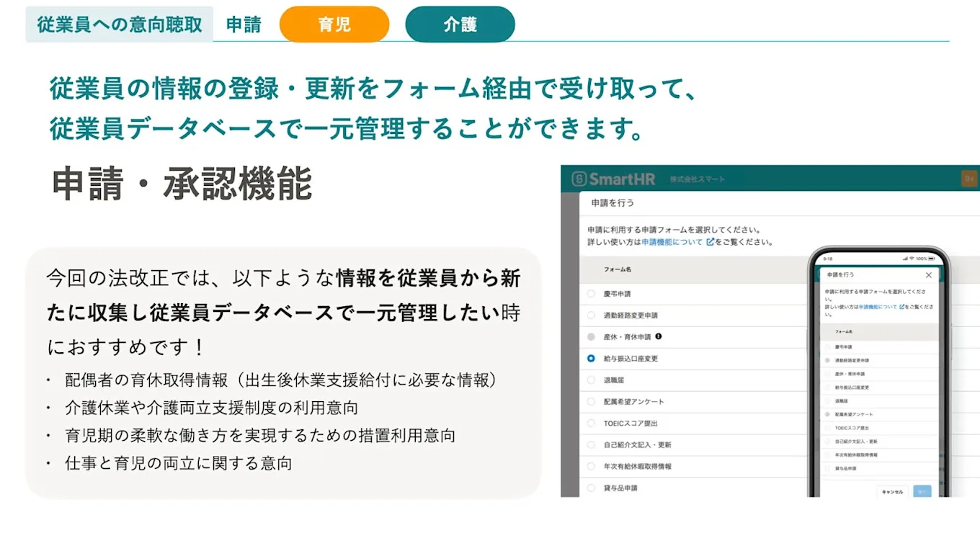This screenshot has width=980, height=551.
Task: Click the 慶弔申請 row on the phone
Action: point(879,346)
